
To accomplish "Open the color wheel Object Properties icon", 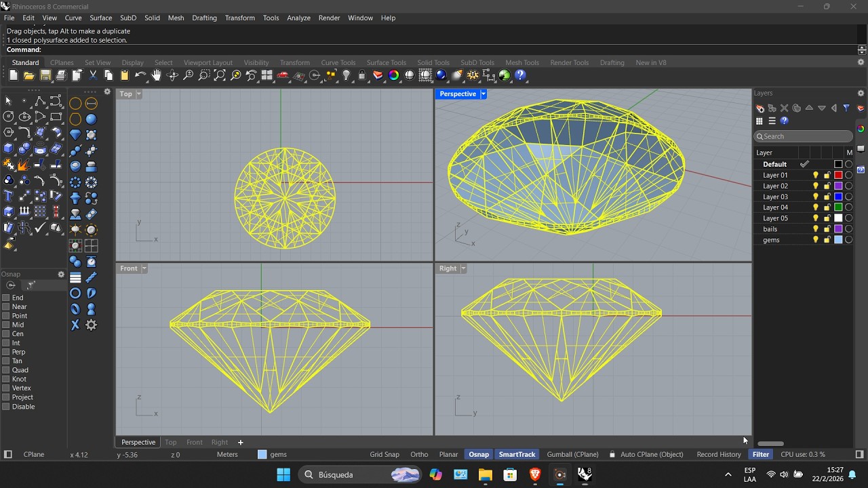I will click(394, 75).
